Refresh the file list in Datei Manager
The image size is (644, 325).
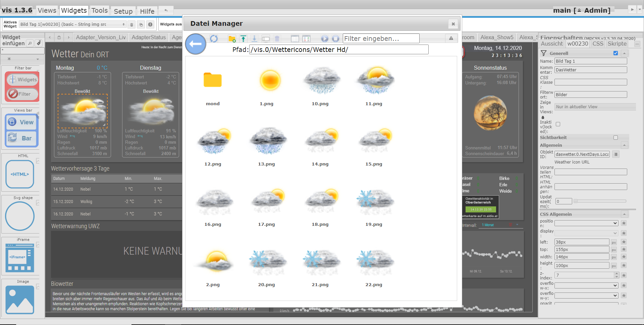pos(214,39)
